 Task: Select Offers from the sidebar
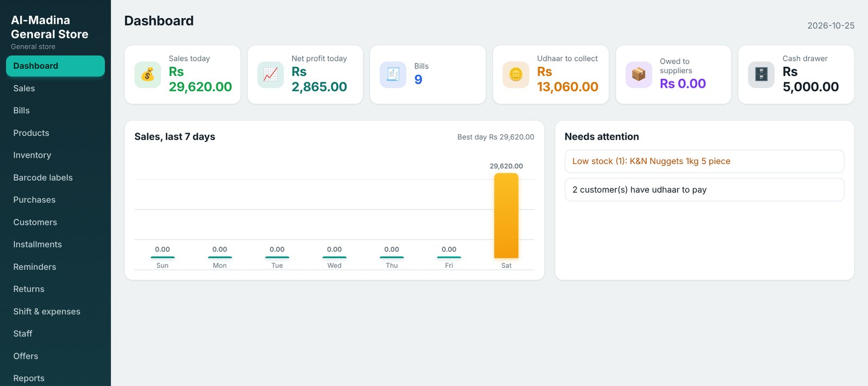click(55, 356)
